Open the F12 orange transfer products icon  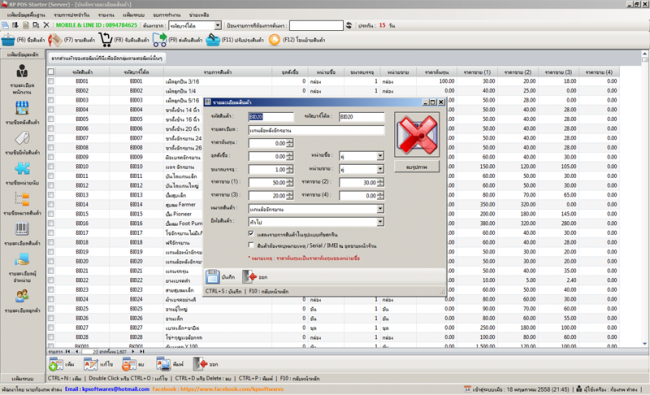[274, 40]
